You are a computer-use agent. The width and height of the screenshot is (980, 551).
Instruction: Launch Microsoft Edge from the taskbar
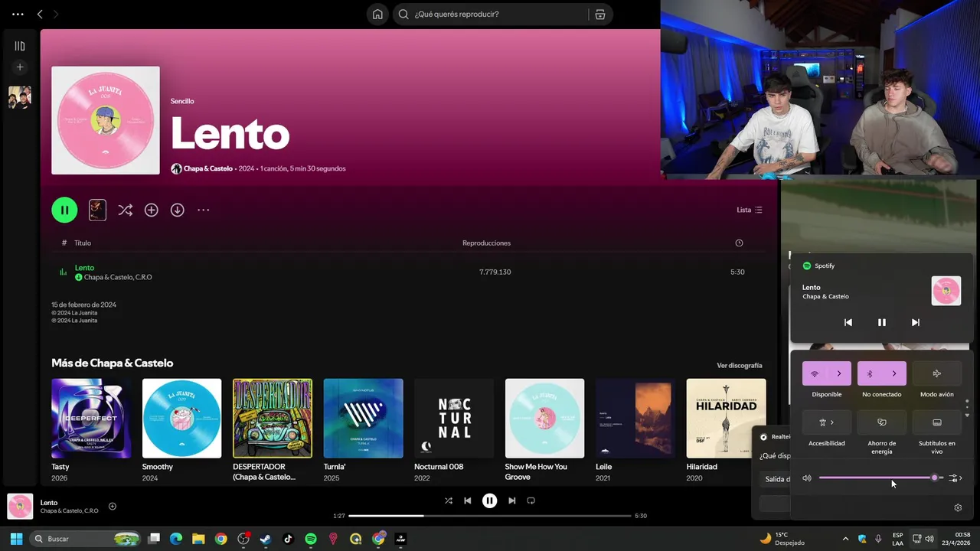coord(176,539)
